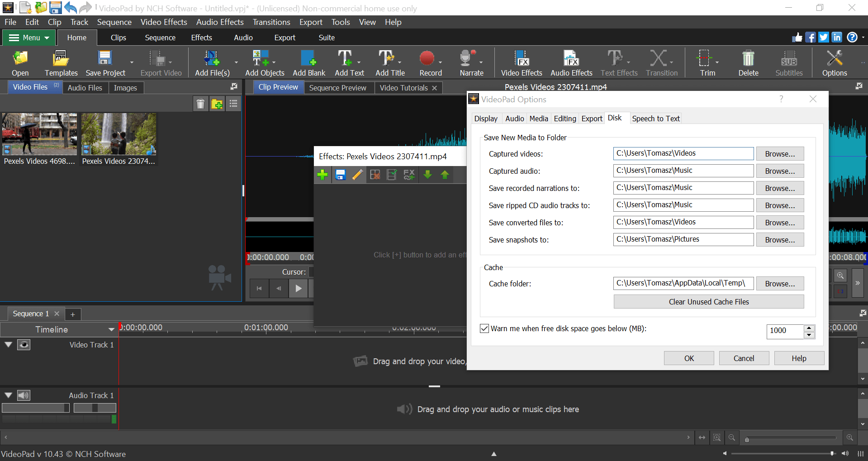The image size is (868, 461).
Task: Collapse Video Track 1 with its triangle
Action: (9, 345)
